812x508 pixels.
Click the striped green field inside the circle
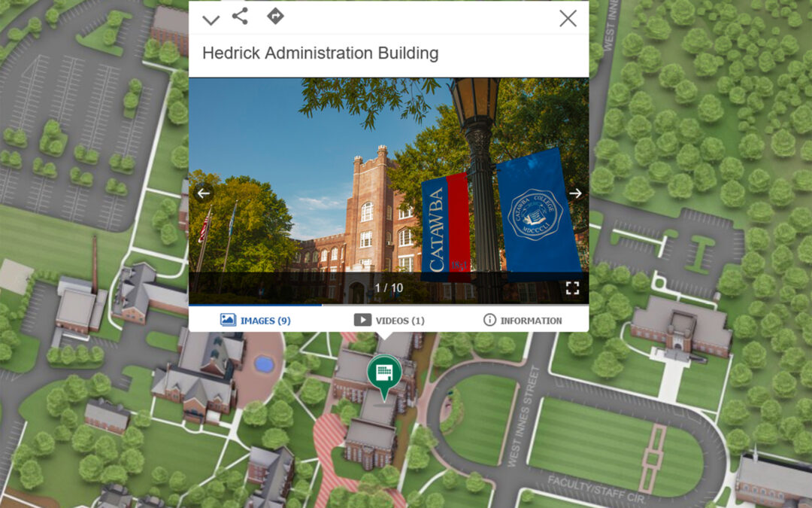(615, 446)
